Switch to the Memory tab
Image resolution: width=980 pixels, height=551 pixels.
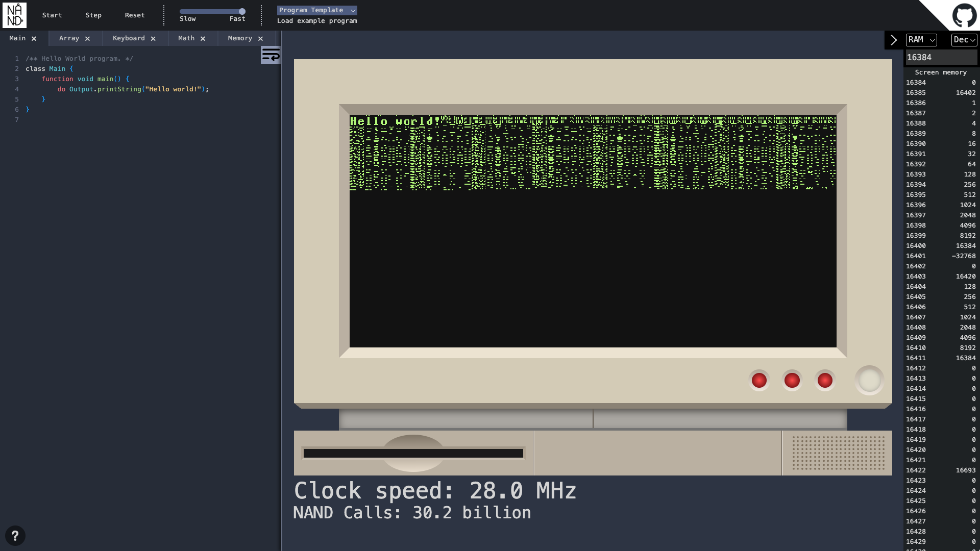point(240,38)
